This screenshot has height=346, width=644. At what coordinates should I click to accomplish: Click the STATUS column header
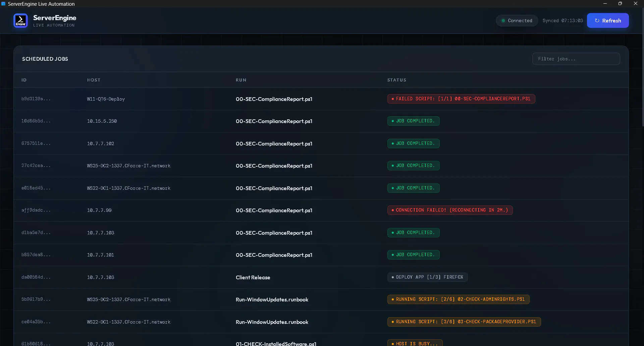tap(396, 80)
